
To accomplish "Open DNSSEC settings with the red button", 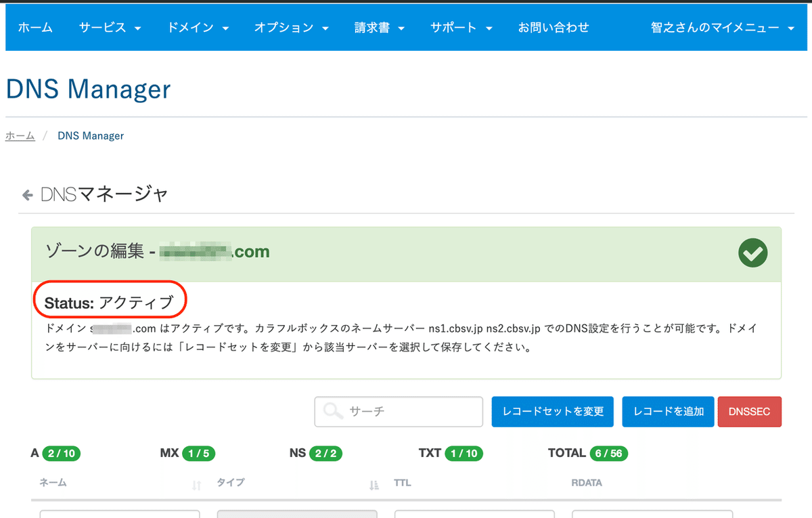I will 750,411.
